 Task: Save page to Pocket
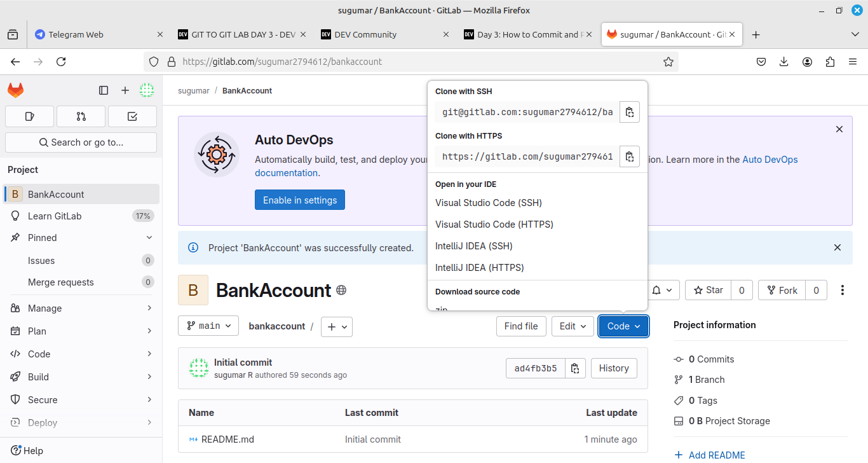click(761, 62)
